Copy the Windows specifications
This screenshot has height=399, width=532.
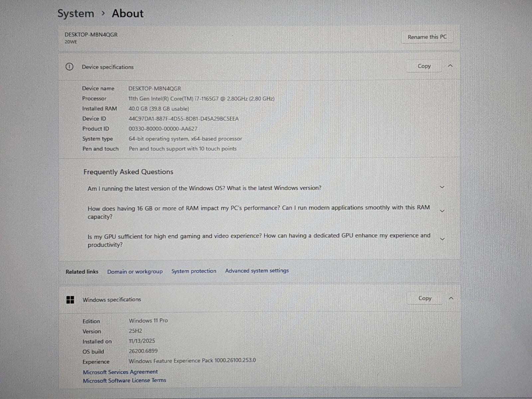pos(425,298)
